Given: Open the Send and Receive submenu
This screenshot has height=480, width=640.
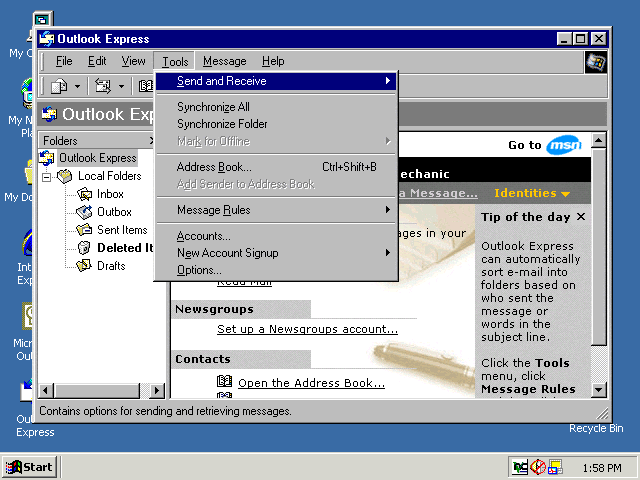Looking at the screenshot, I should 277,81.
